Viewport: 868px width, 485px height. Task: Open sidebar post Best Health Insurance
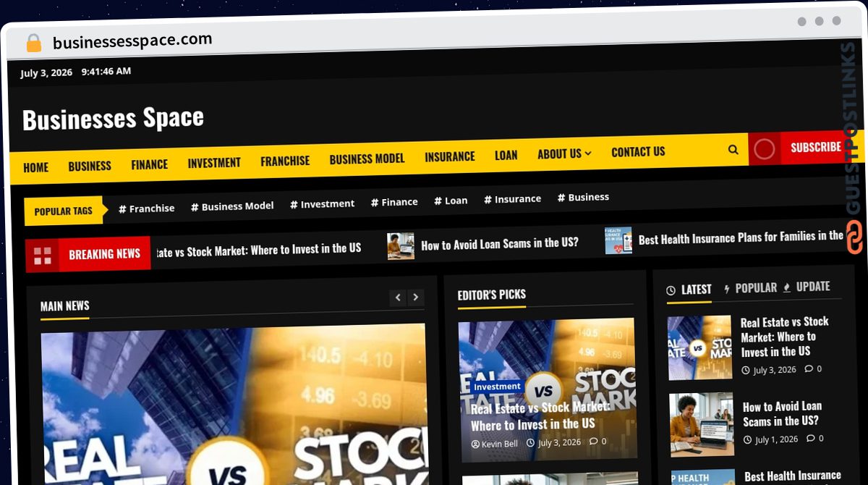point(793,476)
